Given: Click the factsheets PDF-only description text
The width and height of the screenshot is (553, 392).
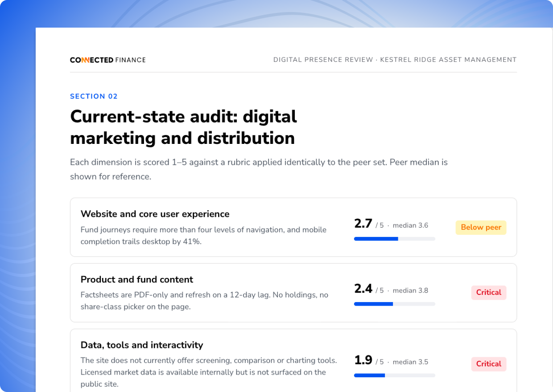Looking at the screenshot, I should pos(204,301).
